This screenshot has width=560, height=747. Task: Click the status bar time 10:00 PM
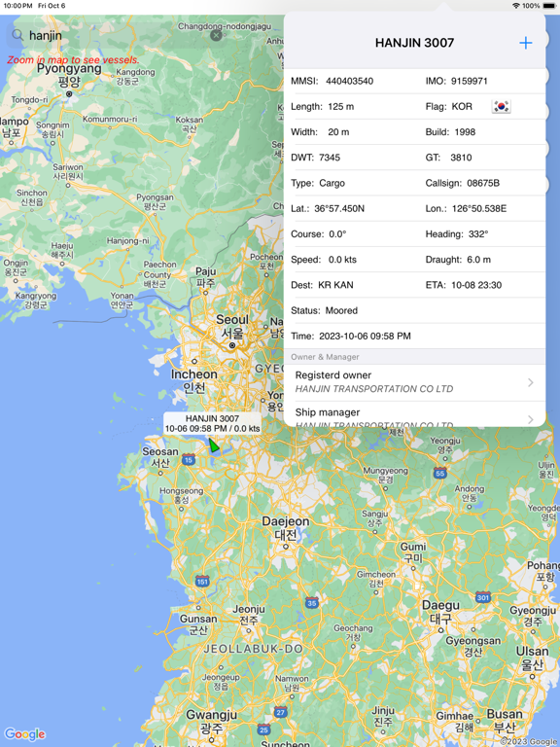pos(18,6)
